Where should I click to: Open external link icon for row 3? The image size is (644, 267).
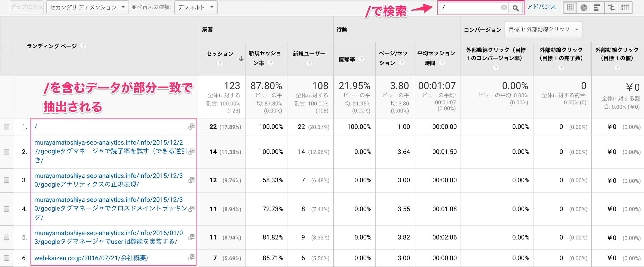tap(192, 180)
